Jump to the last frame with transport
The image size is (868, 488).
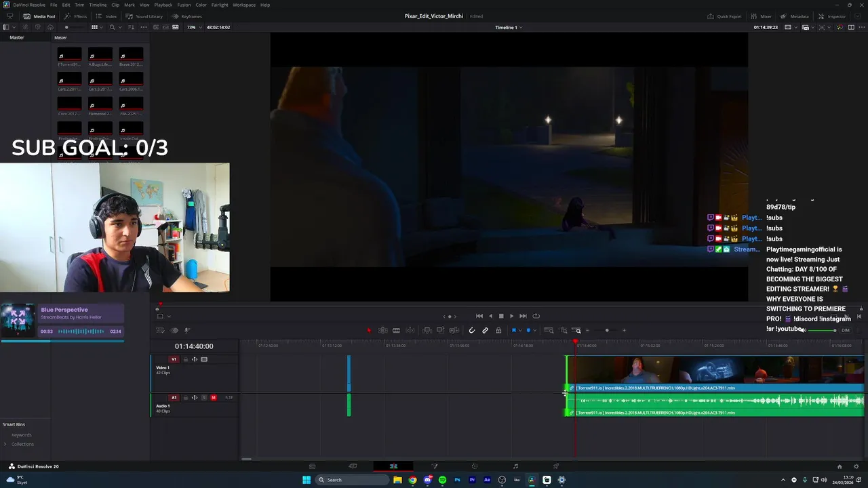(x=523, y=316)
